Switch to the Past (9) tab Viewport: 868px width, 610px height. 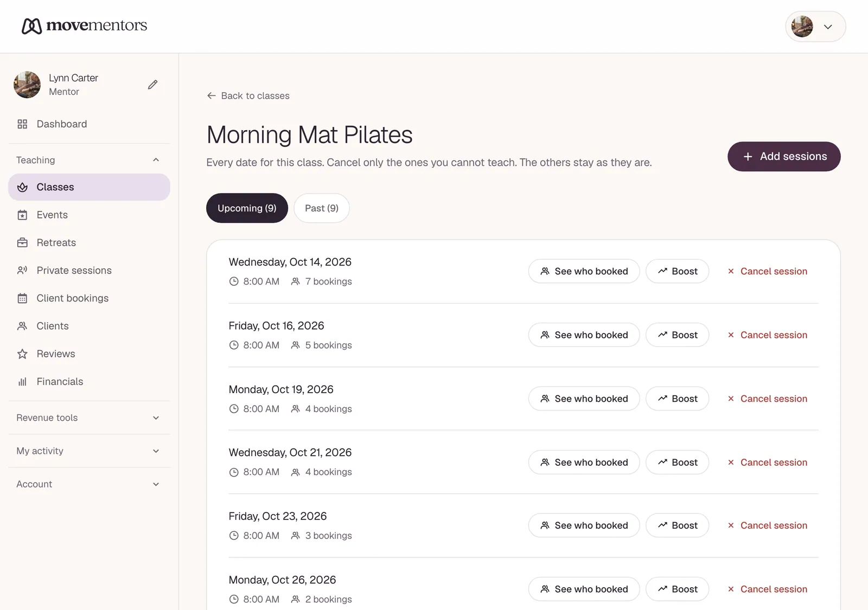pos(322,208)
